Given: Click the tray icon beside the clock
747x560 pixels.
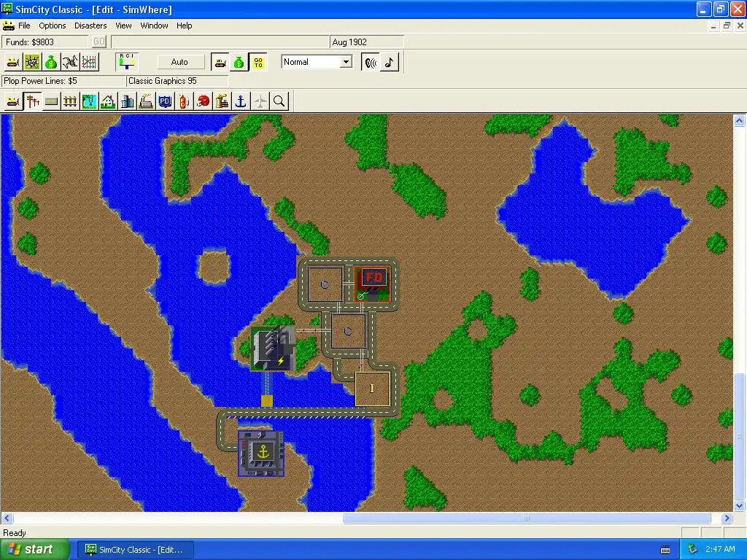Looking at the screenshot, I should click(692, 550).
